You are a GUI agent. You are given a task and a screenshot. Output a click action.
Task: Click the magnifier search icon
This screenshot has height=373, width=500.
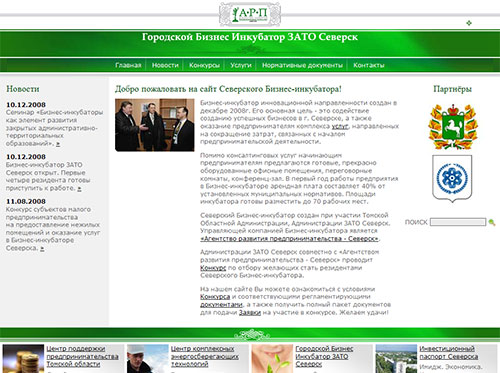[492, 222]
